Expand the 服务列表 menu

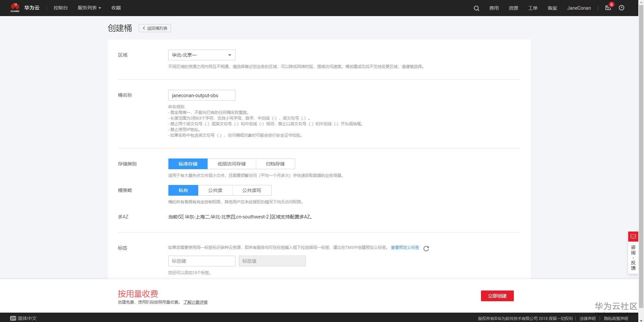click(89, 8)
